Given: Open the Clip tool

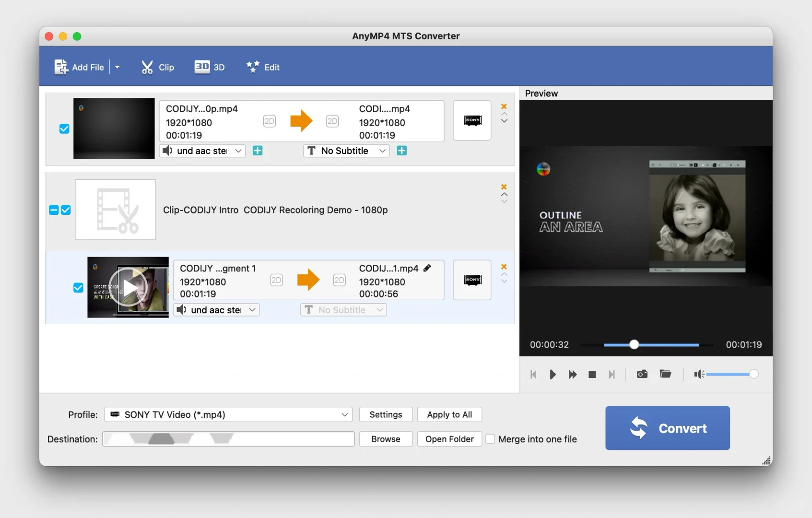Looking at the screenshot, I should click(157, 67).
